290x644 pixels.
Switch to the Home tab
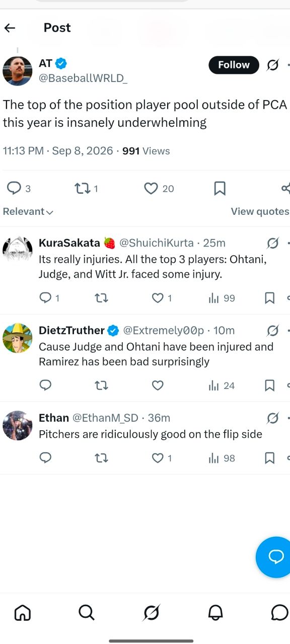pyautogui.click(x=23, y=612)
